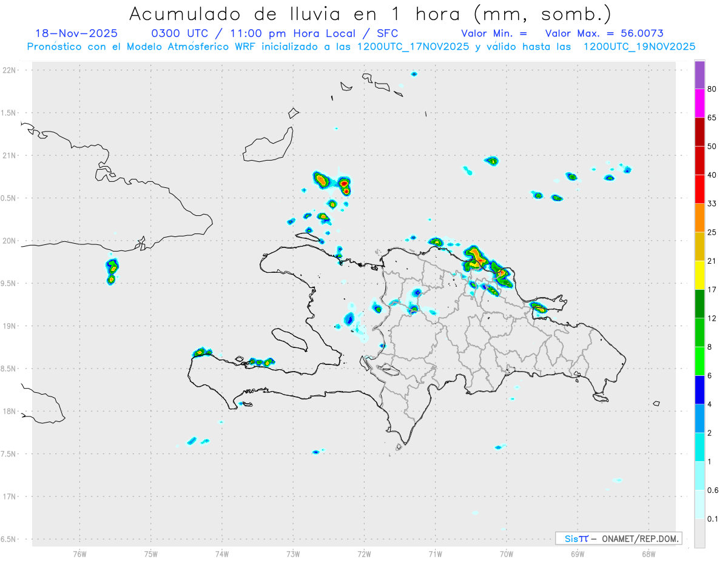728x562 pixels.
Task: Click the color scale label '21'
Action: tap(712, 261)
